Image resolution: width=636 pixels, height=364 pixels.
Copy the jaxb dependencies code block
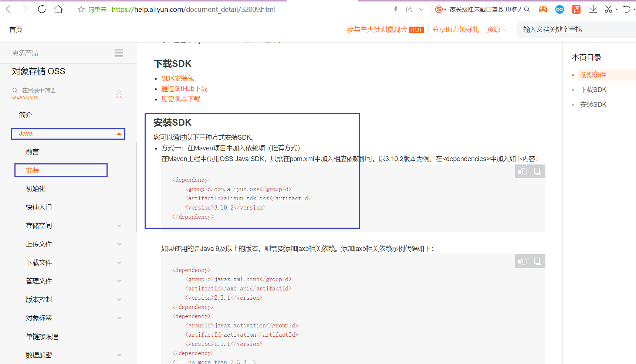(x=538, y=262)
